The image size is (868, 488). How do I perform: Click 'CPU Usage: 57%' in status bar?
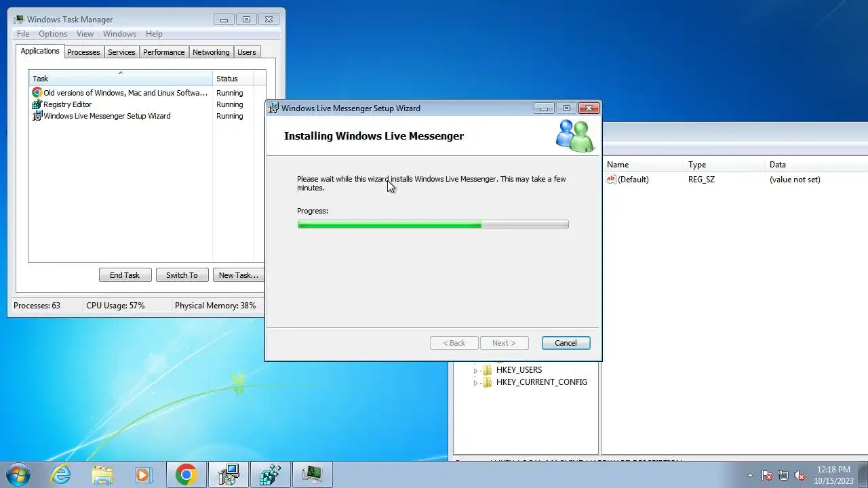pos(115,306)
